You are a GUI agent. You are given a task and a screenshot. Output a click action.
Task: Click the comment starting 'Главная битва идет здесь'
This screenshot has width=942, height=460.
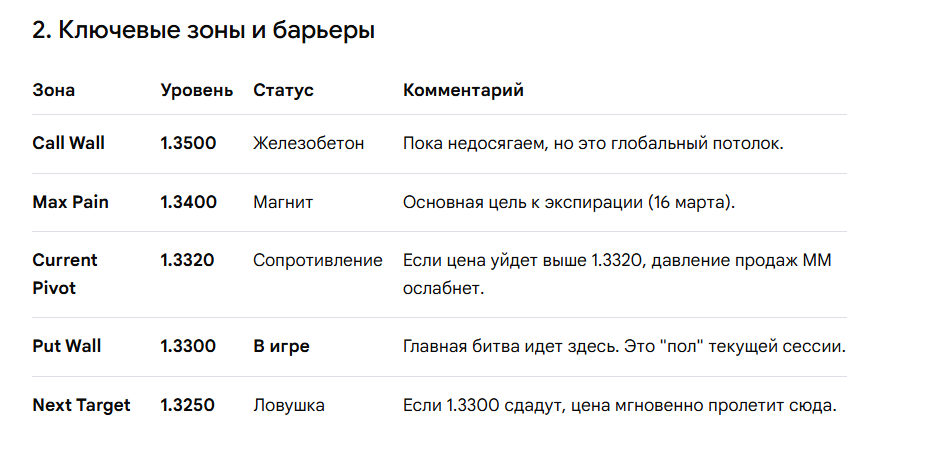coord(624,346)
